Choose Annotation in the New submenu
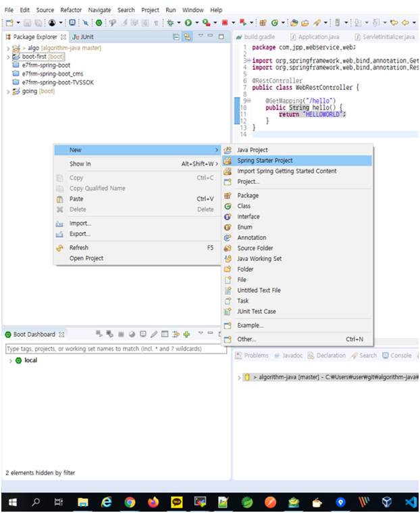This screenshot has width=420, height=513. [297, 237]
